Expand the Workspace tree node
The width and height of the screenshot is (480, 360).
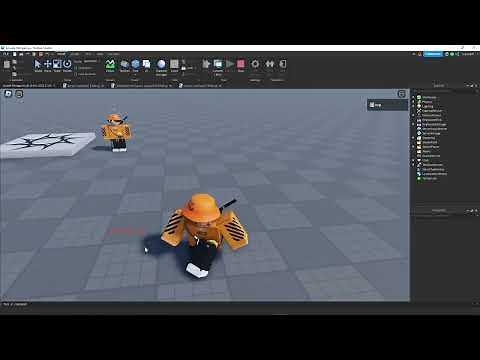(414, 97)
